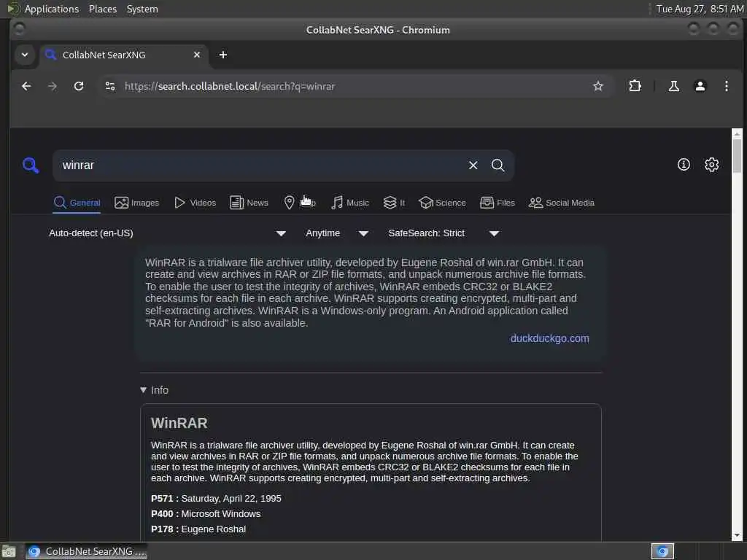Collapse the Info section
Screen dimensions: 747x560
(x=155, y=390)
